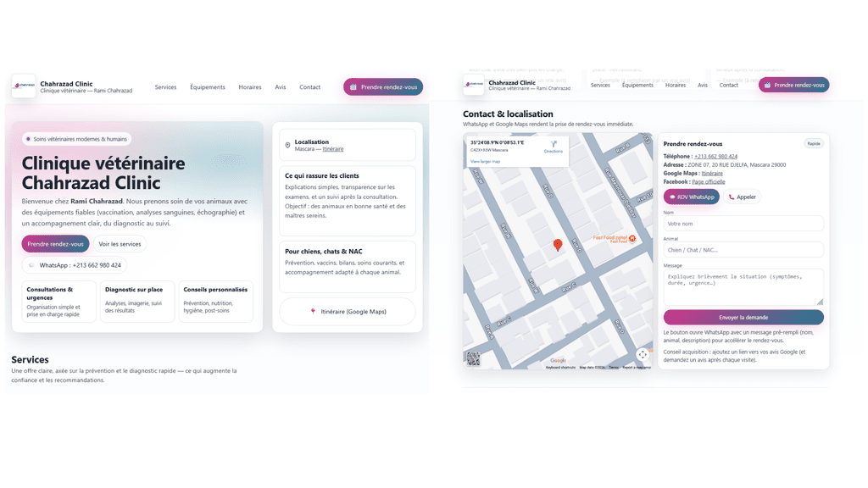868x488 pixels.
Task: Click the clinic logo in the contact page header
Action: [473, 84]
